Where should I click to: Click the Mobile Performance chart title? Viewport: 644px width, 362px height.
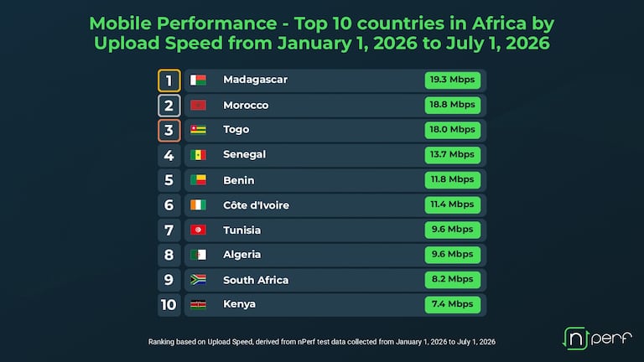click(322, 34)
